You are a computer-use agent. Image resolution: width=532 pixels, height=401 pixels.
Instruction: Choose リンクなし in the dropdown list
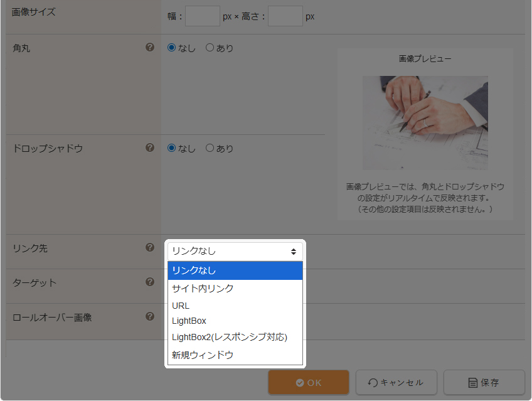(x=235, y=270)
